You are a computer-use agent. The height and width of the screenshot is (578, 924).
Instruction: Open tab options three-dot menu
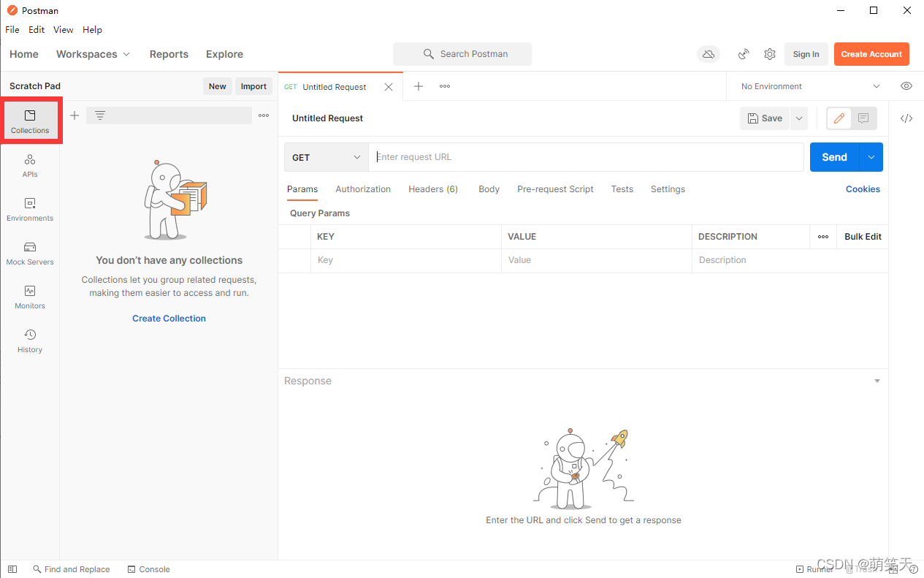pyautogui.click(x=445, y=86)
